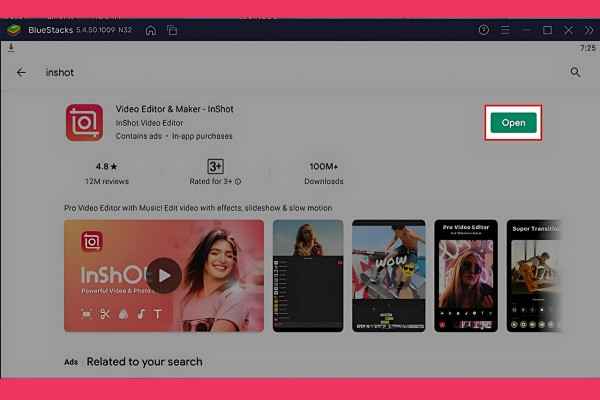Click the 4.8 star rating
Image resolution: width=600 pixels, height=400 pixels.
coord(106,167)
